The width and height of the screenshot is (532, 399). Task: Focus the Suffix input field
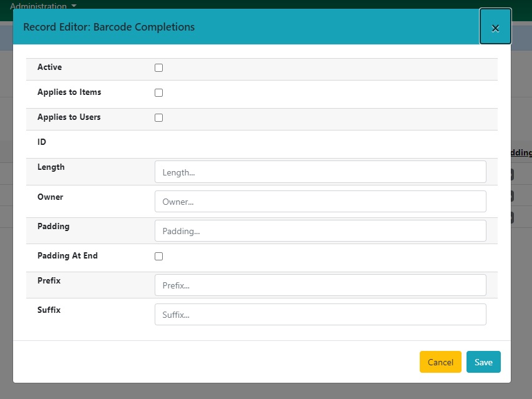coord(319,314)
